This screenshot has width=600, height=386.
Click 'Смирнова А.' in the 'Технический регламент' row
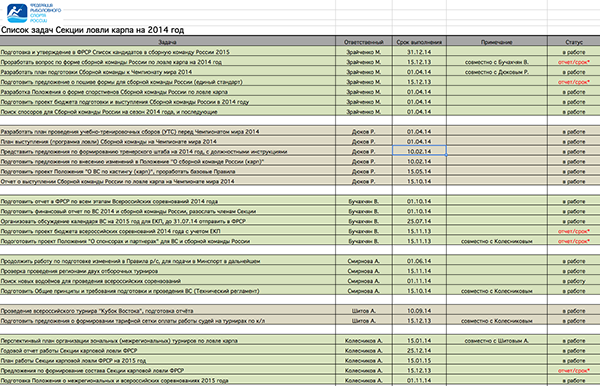pos(364,291)
